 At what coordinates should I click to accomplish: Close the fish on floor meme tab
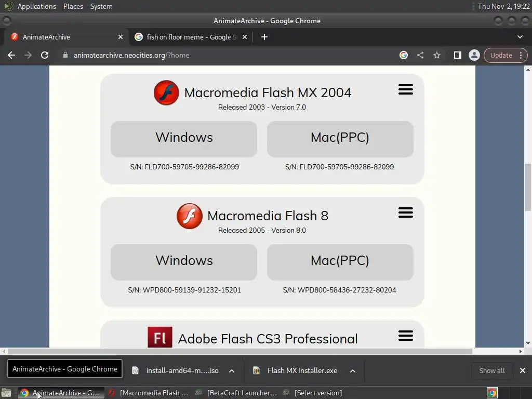245,37
